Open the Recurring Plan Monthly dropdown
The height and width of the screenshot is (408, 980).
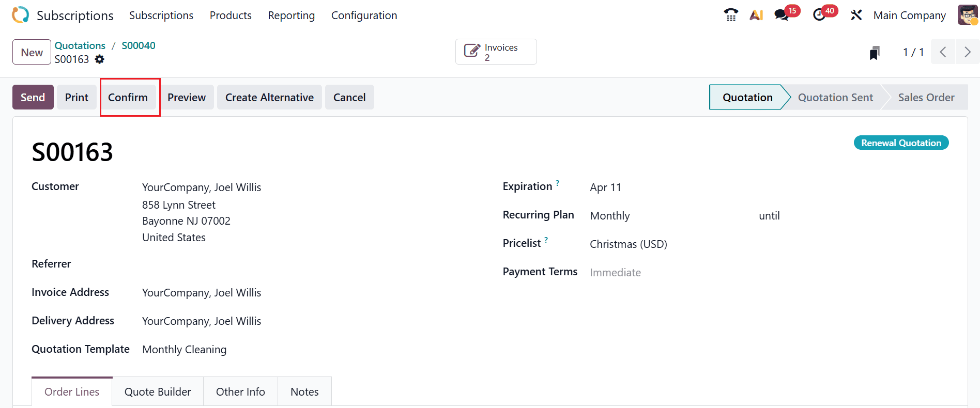tap(667, 216)
